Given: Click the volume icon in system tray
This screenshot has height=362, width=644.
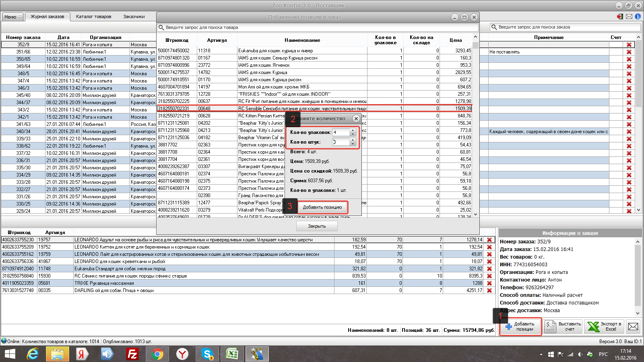Looking at the screenshot, I should 580,354.
